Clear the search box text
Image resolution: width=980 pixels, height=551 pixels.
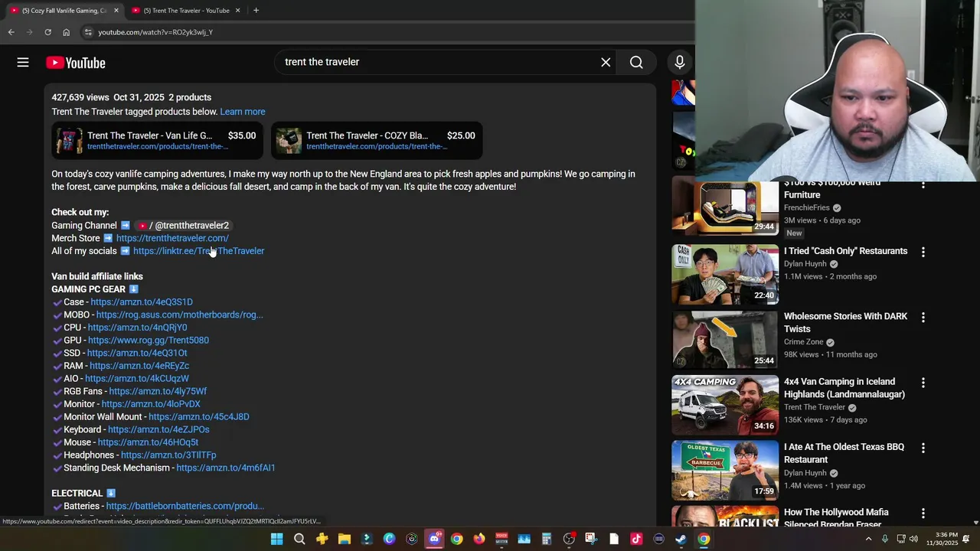point(606,62)
